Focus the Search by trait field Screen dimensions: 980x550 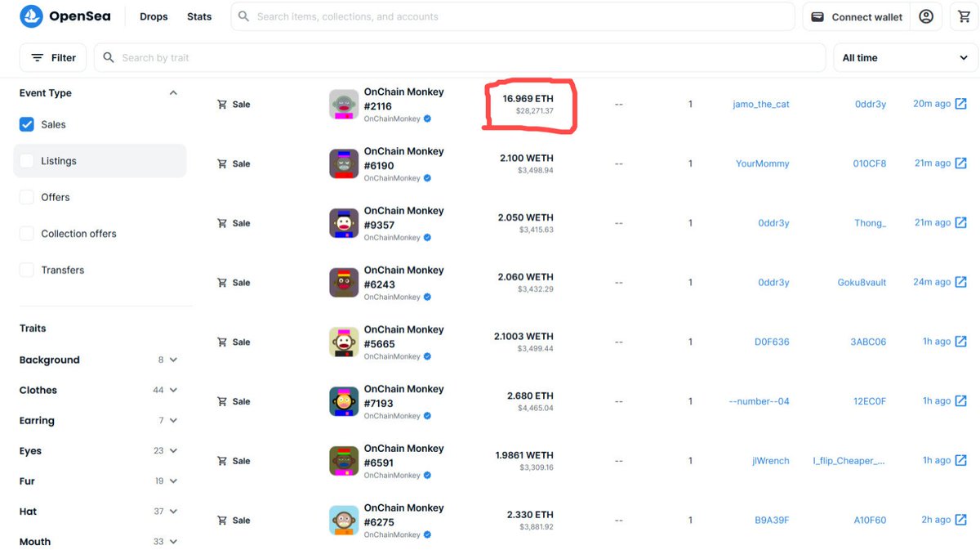click(461, 58)
